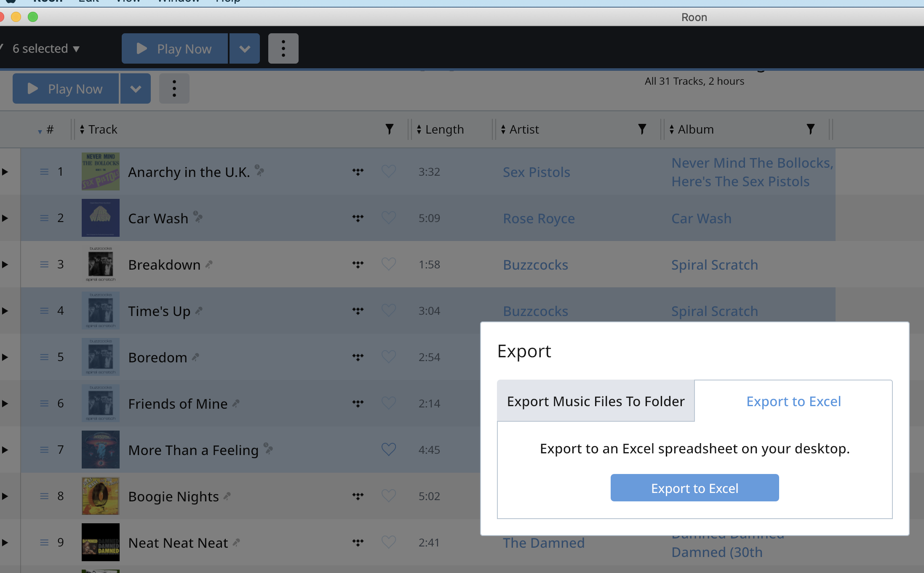The height and width of the screenshot is (573, 924).
Task: Click Never Mind The Bollocks album cover
Action: pos(101,171)
